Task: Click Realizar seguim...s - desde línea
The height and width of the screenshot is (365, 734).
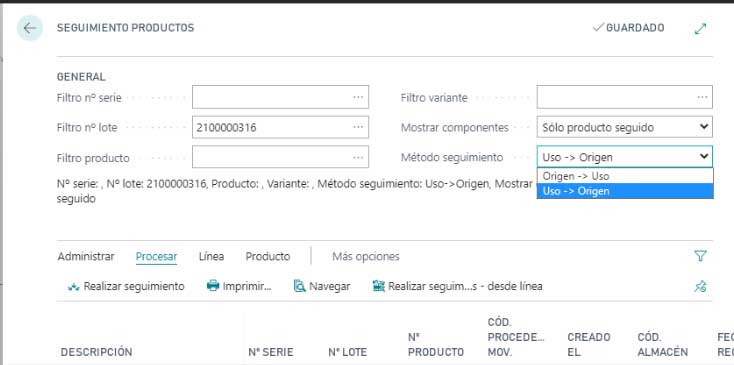Action: pos(457,286)
